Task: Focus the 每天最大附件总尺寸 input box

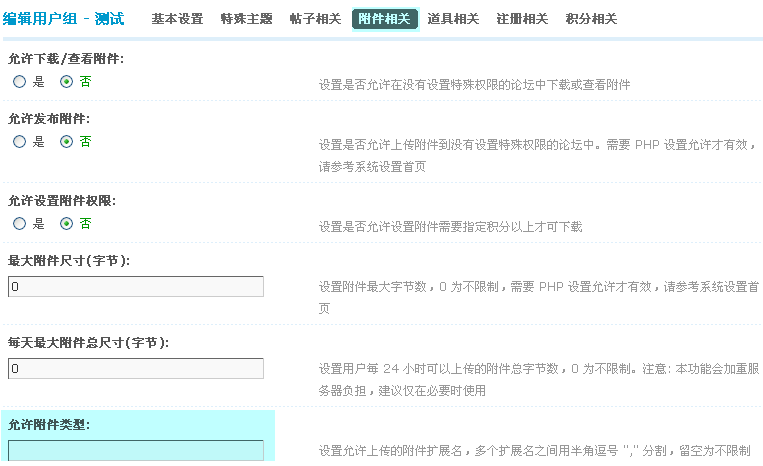Action: pos(135,369)
